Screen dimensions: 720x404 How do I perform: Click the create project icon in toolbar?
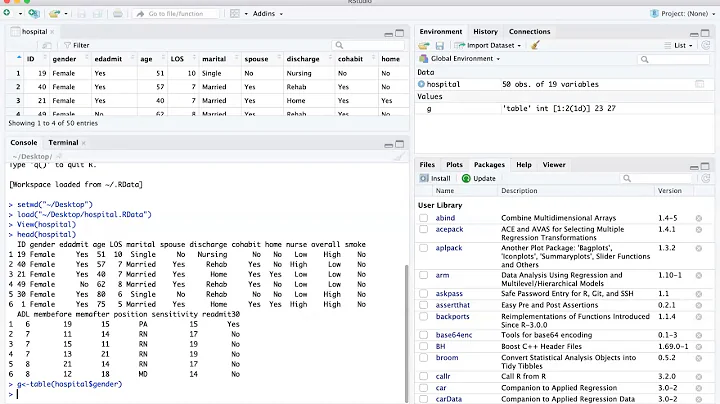(x=34, y=13)
